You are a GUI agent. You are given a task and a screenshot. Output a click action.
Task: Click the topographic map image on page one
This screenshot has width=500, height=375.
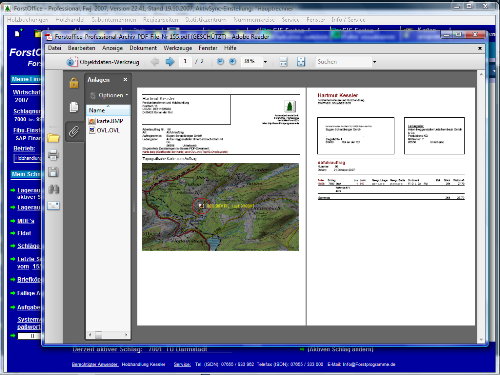pos(220,207)
